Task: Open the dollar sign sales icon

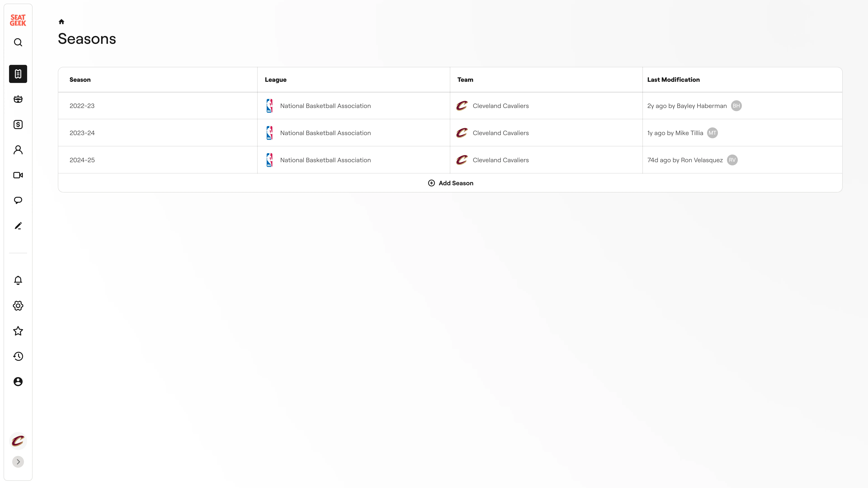Action: [x=18, y=125]
